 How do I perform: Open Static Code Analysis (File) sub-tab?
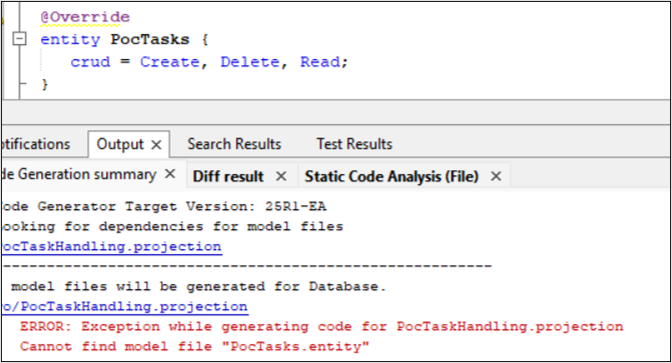tap(391, 176)
